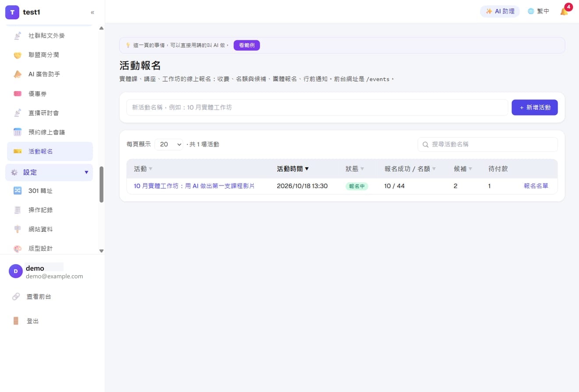Click the 10 / 44 registration cell
The width and height of the screenshot is (579, 392).
395,186
